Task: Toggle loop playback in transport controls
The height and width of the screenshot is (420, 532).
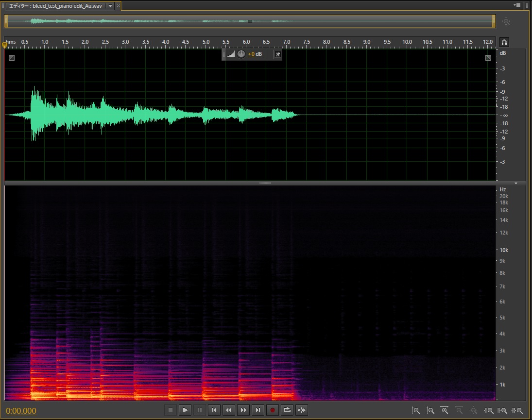Action: (287, 410)
